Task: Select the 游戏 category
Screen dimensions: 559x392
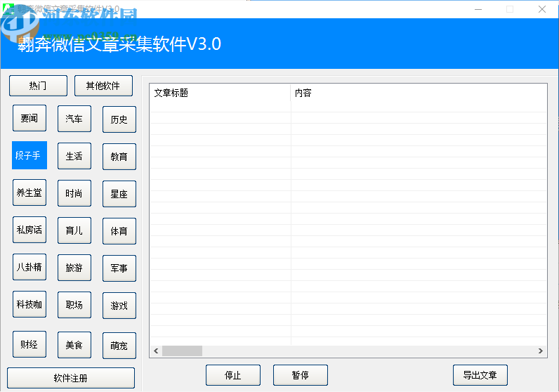Action: click(x=119, y=306)
